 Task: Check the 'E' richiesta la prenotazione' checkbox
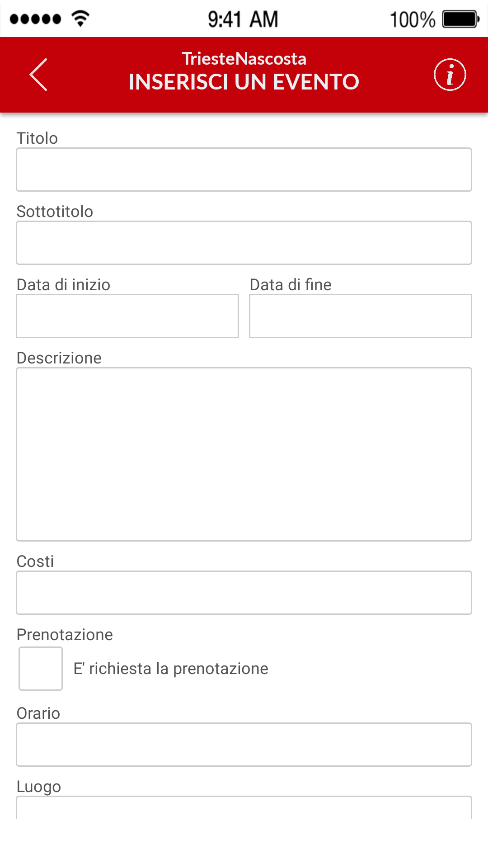click(41, 669)
